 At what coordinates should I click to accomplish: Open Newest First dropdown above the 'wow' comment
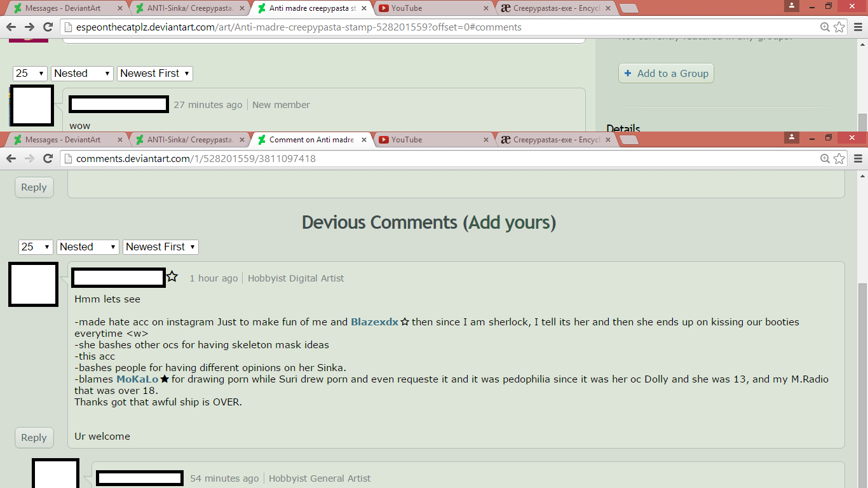pos(155,73)
